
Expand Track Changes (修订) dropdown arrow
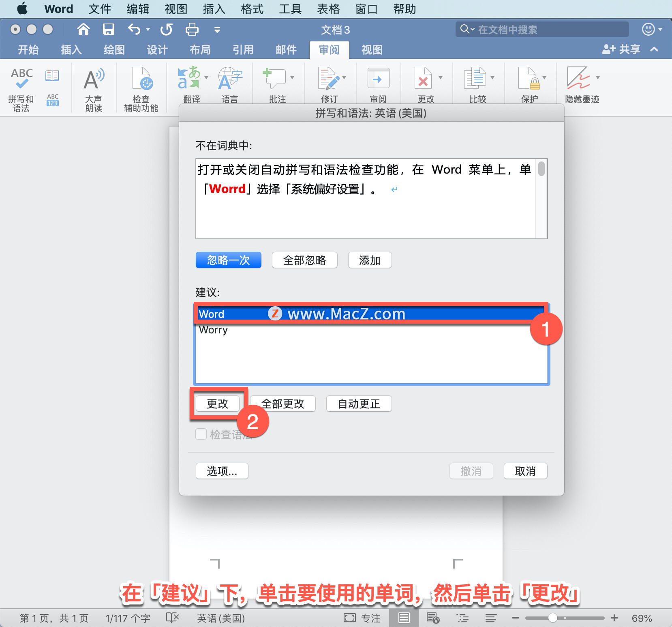pos(344,77)
